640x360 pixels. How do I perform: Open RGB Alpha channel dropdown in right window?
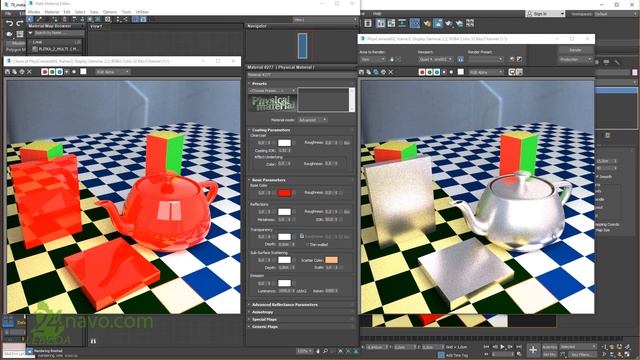point(487,72)
